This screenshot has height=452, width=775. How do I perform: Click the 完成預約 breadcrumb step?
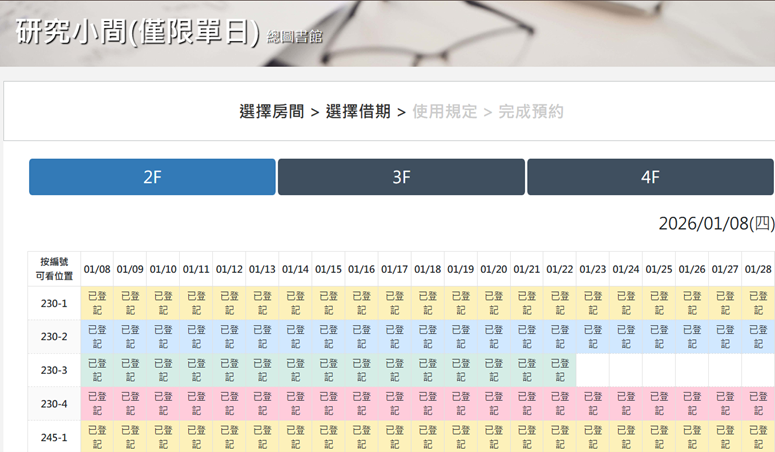[531, 112]
